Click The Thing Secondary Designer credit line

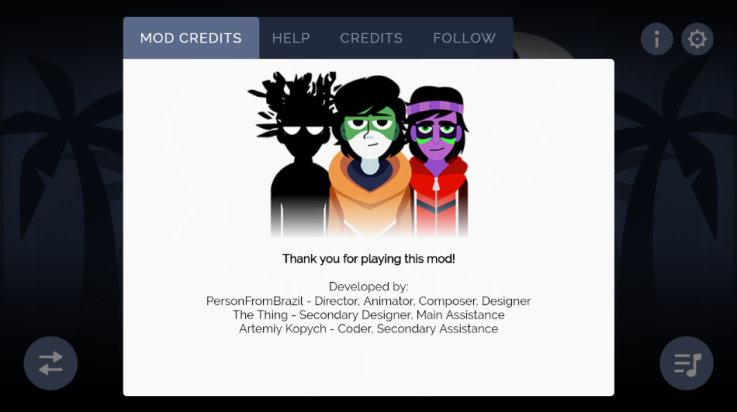pyautogui.click(x=368, y=315)
